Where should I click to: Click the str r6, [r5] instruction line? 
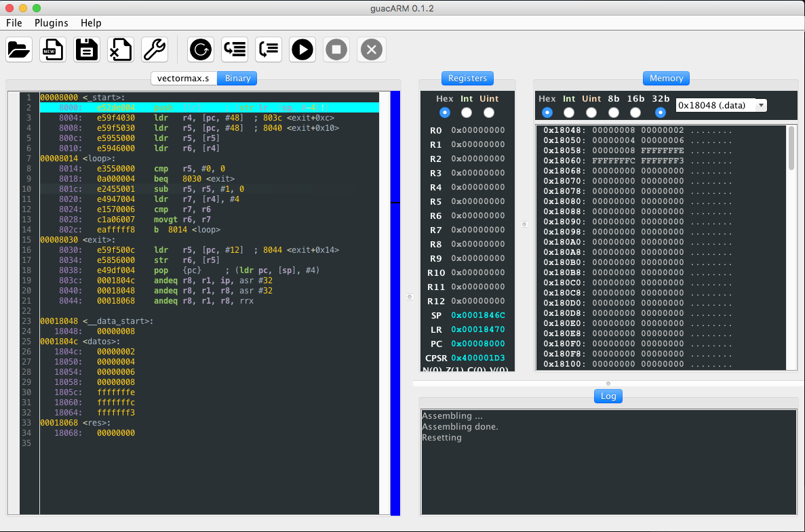pyautogui.click(x=210, y=260)
